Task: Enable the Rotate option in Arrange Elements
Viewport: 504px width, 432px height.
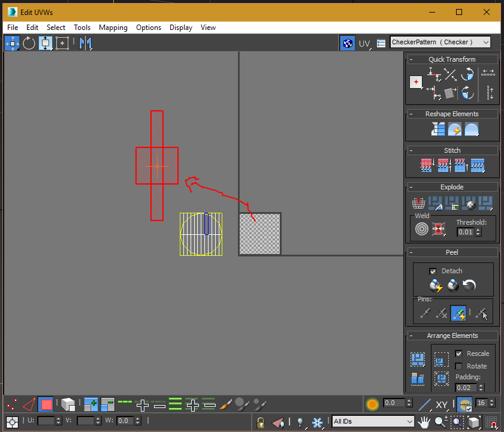Action: coord(458,365)
